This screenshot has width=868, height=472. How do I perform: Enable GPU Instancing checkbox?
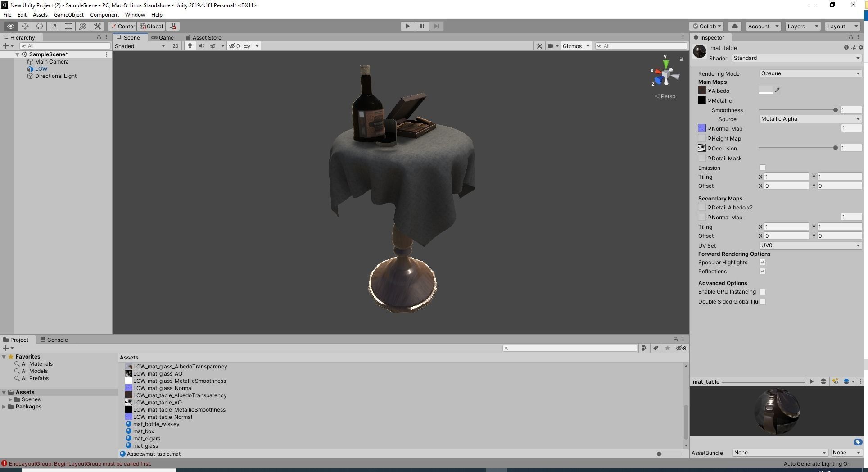[763, 292]
